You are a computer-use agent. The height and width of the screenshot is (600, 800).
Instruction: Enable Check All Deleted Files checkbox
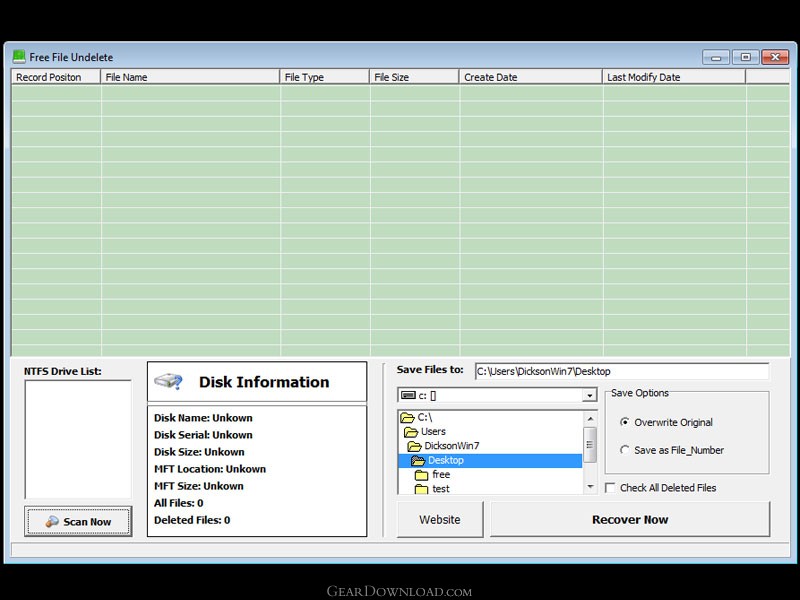click(x=610, y=488)
